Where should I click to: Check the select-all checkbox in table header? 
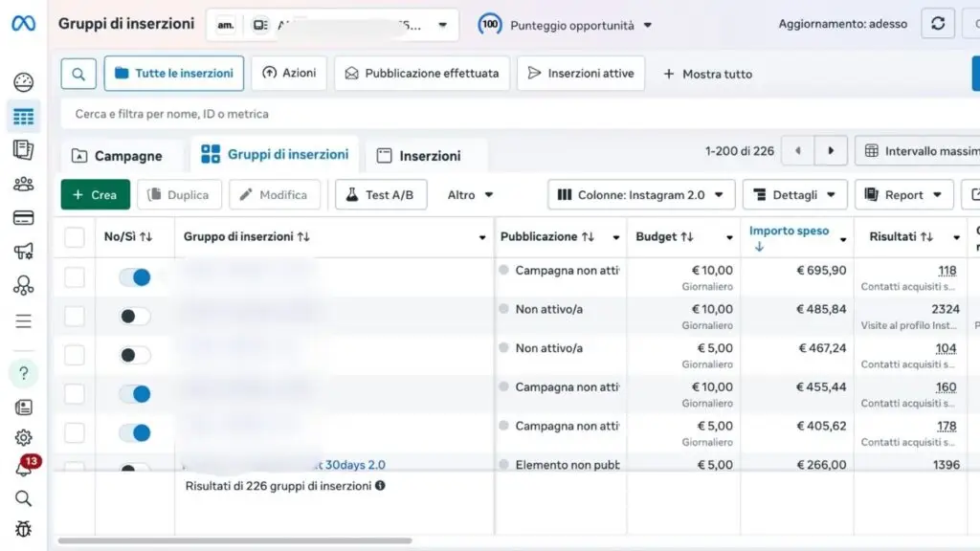pyautogui.click(x=75, y=237)
